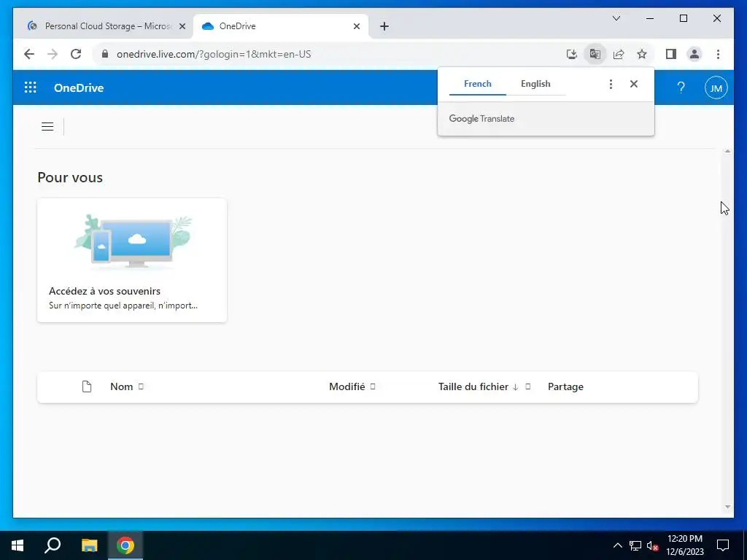Open File Explorer from taskbar
Image resolution: width=747 pixels, height=560 pixels.
click(89, 545)
